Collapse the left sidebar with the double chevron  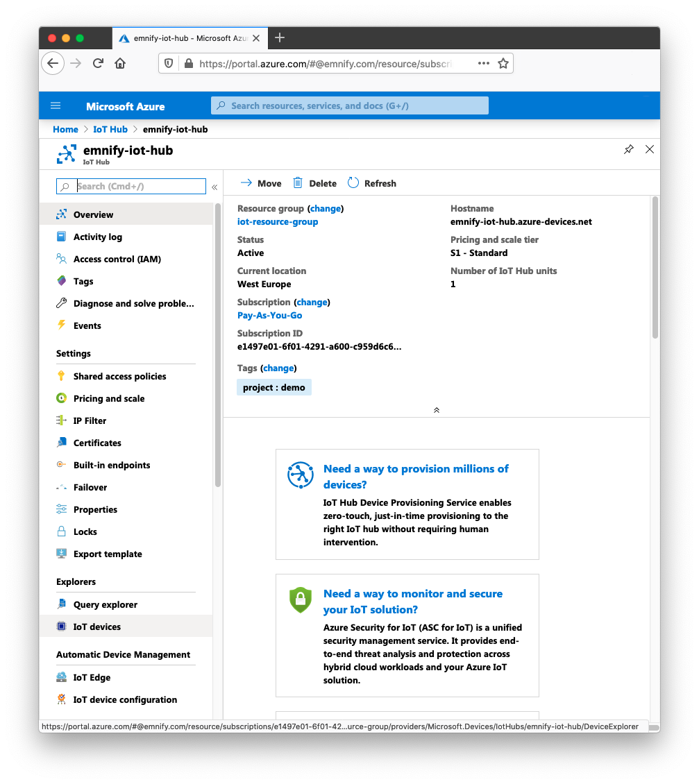pyautogui.click(x=214, y=186)
